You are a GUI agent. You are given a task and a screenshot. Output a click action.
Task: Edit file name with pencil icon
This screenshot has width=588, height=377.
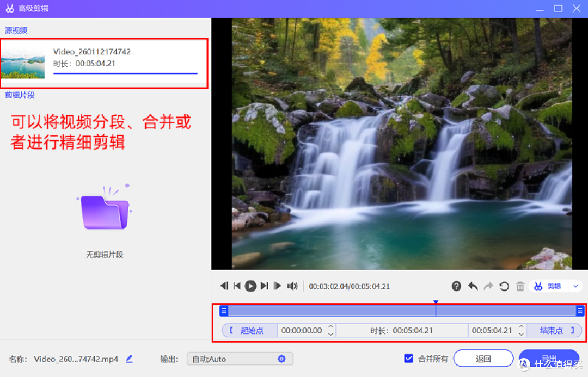pos(130,359)
